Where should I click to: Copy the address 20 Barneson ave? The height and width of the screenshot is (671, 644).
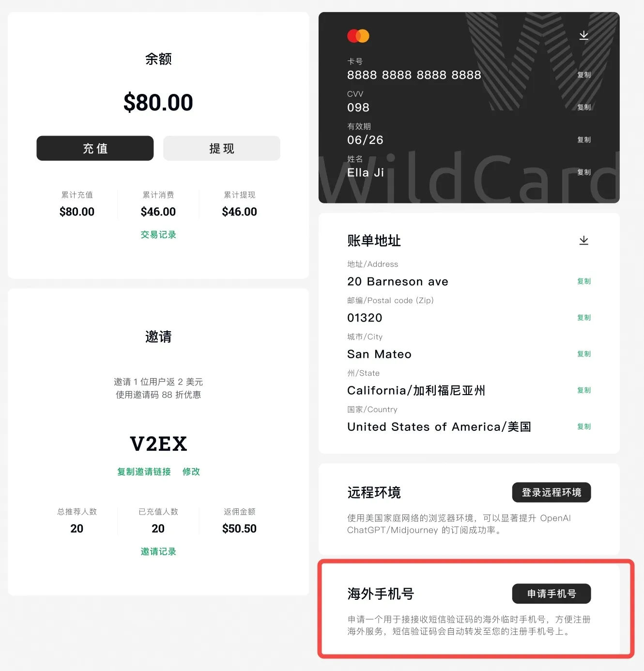(584, 281)
